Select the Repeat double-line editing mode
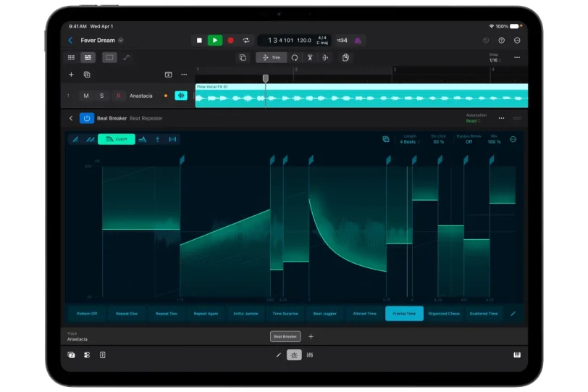 tap(90, 139)
